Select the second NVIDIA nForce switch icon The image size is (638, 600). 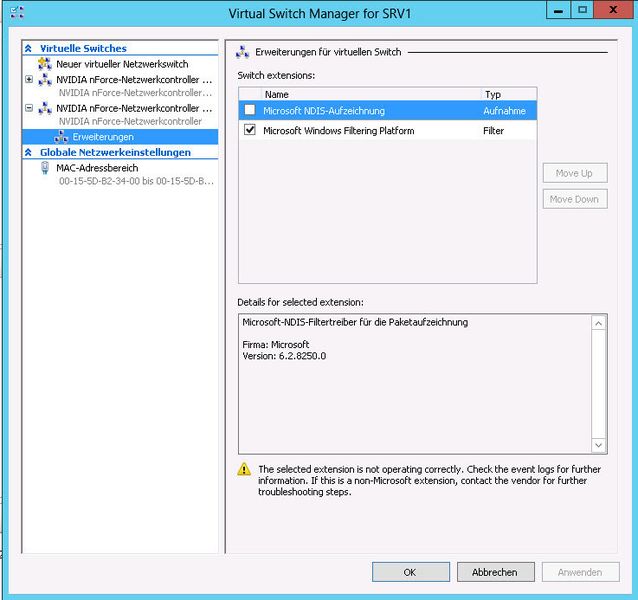[45, 108]
